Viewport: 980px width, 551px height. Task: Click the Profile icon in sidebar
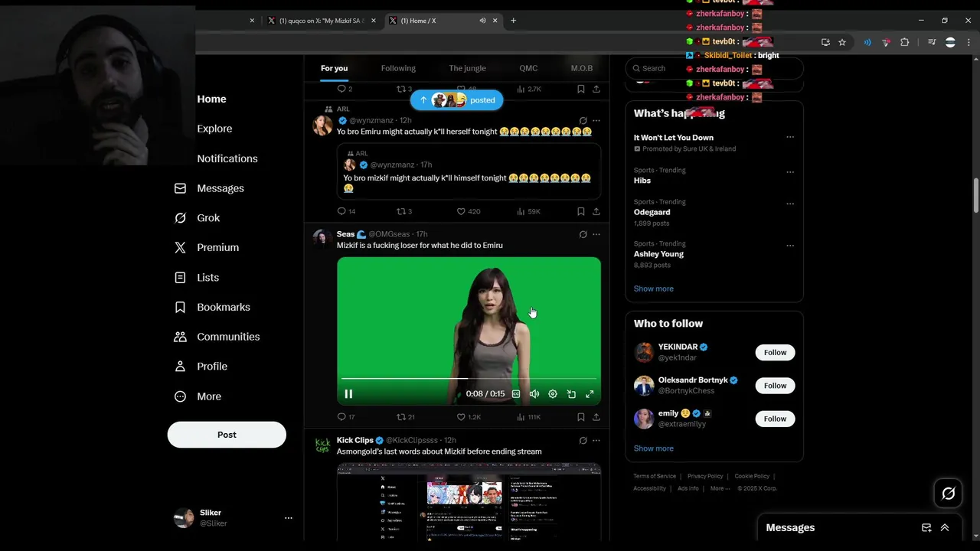(180, 367)
